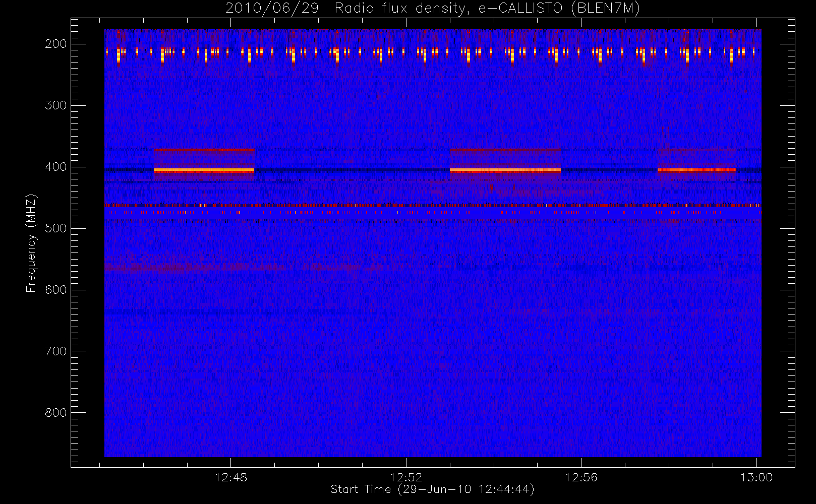Click the plot title 'Radio flux density, e-CALLISTO (BLEN7M)'
Screen dimensions: 816x504
pos(487,9)
